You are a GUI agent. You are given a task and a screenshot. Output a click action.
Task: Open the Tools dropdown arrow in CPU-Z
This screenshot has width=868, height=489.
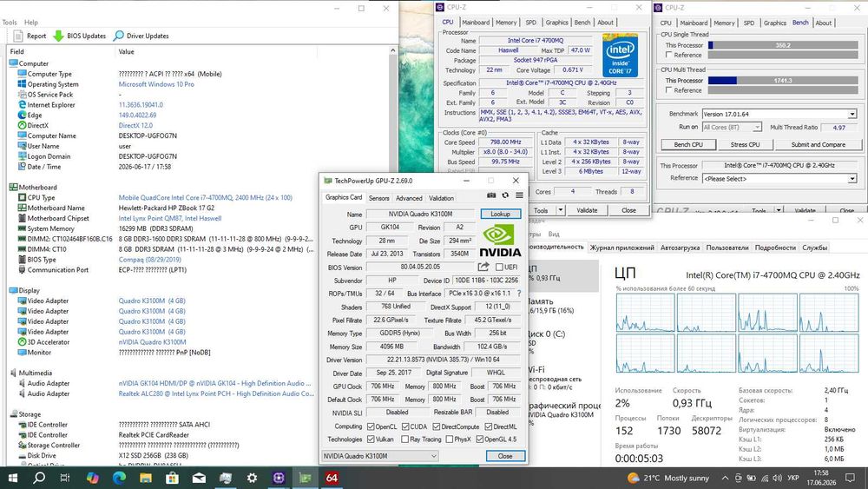point(561,210)
